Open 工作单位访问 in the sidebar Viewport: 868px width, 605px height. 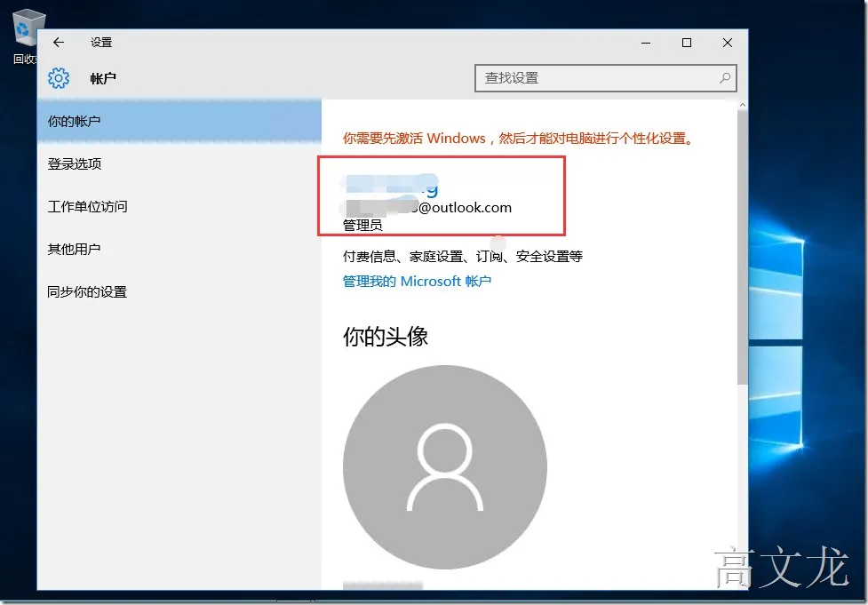click(179, 206)
